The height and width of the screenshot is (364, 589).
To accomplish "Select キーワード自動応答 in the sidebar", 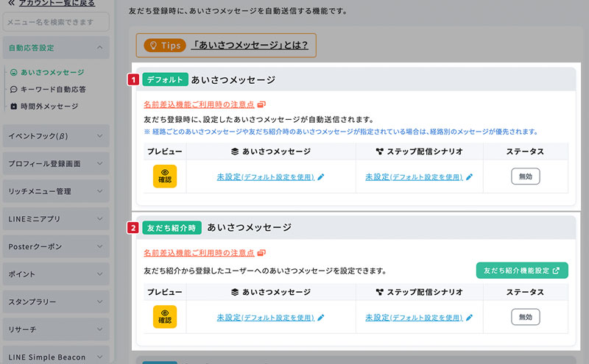I will (53, 89).
